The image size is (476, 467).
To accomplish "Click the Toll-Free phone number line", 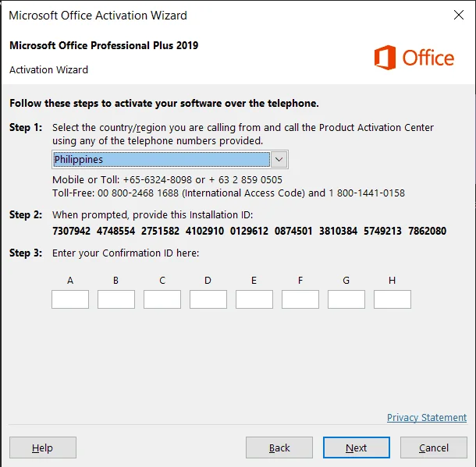I will click(x=229, y=193).
